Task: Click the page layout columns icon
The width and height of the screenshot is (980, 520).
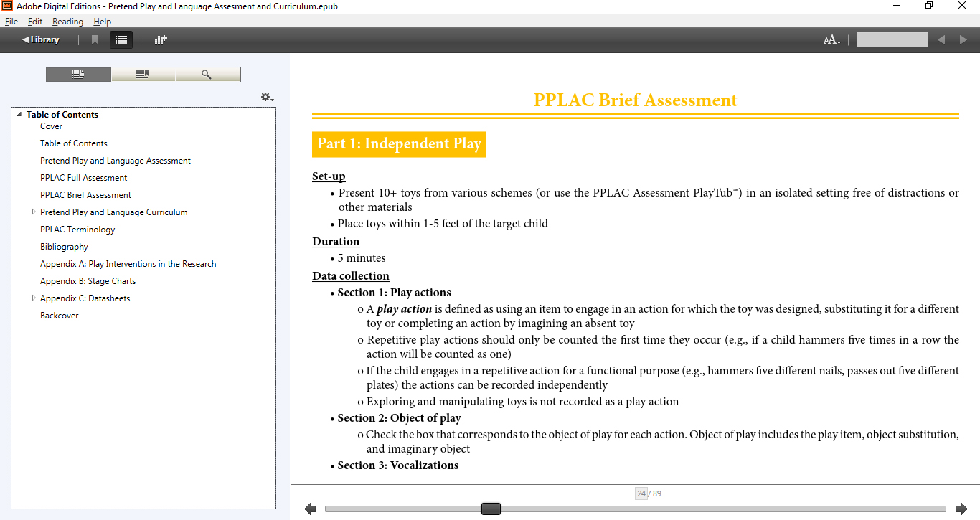Action: (x=161, y=39)
